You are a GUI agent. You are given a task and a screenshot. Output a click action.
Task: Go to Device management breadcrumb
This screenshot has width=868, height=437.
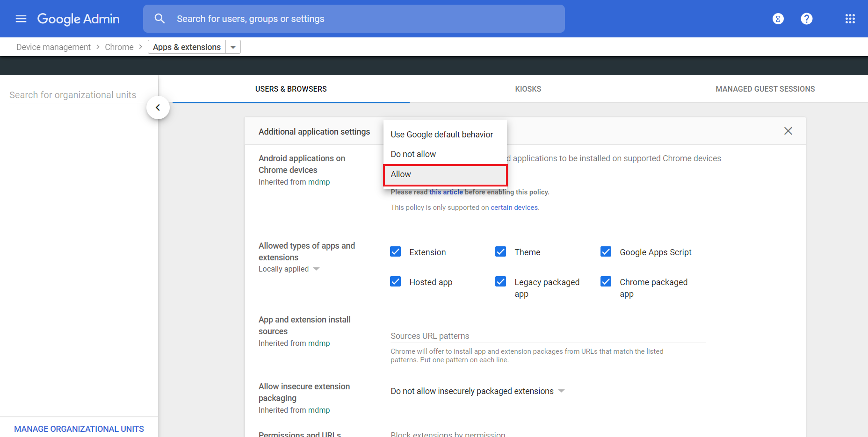(53, 47)
